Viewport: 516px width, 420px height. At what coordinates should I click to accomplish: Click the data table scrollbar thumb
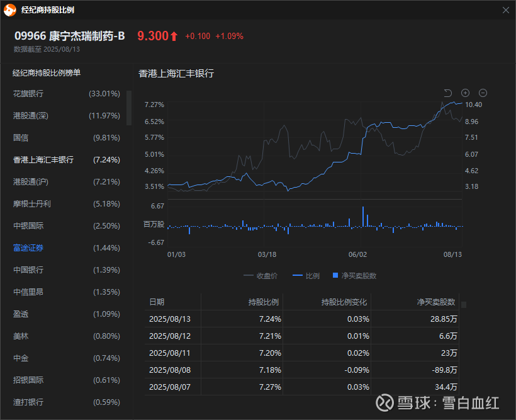[464, 305]
